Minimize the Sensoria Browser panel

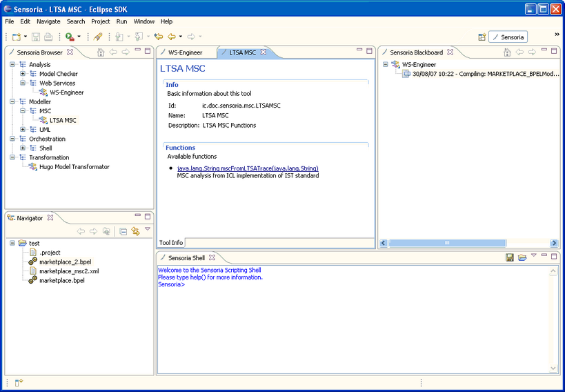138,50
